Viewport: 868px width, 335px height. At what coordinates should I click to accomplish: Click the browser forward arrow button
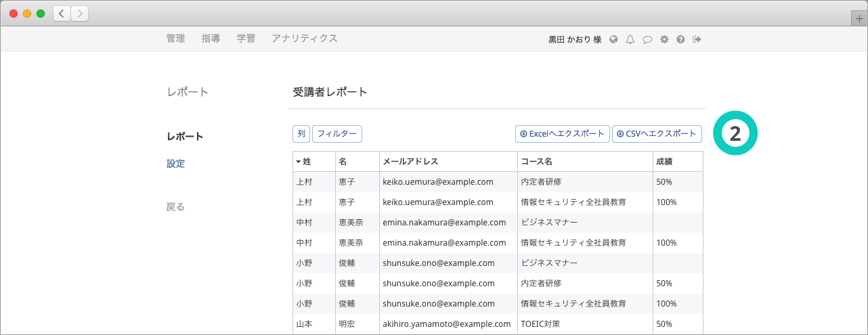(79, 14)
